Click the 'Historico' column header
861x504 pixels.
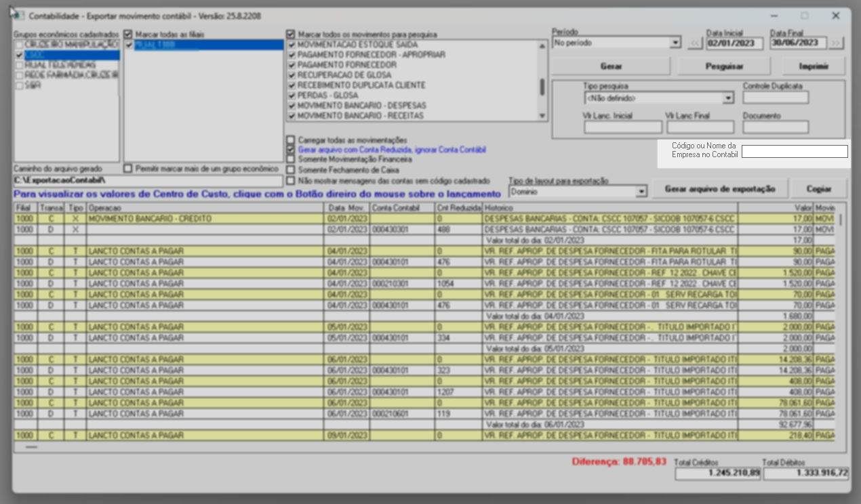pyautogui.click(x=609, y=208)
